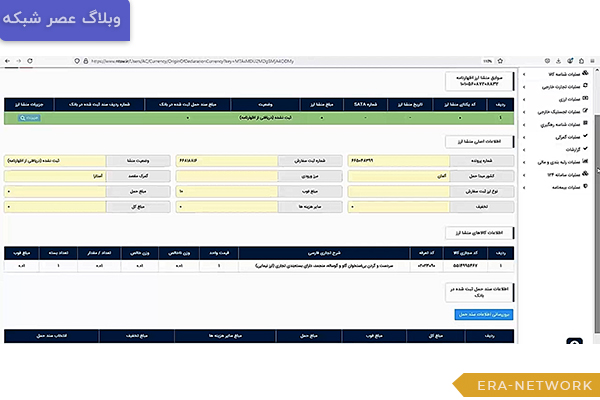The width and height of the screenshot is (600, 400).
Task: Click the currency operations sidebar icon
Action: pos(585,100)
